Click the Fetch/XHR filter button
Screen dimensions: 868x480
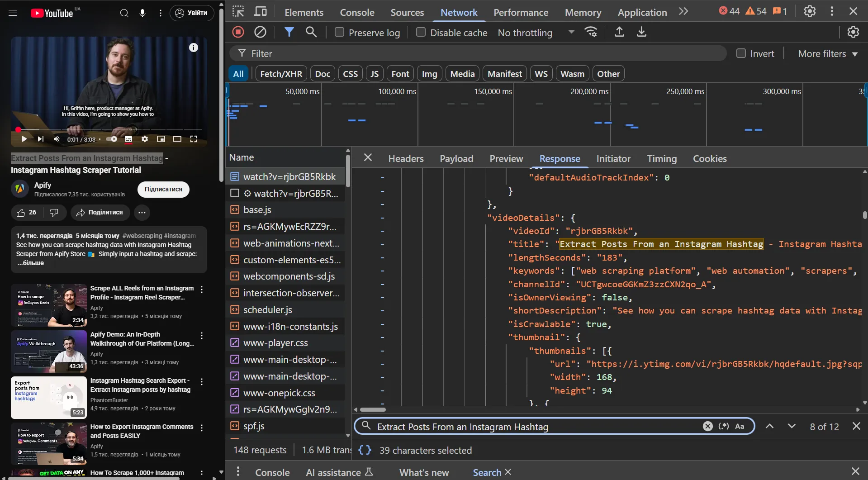point(281,74)
